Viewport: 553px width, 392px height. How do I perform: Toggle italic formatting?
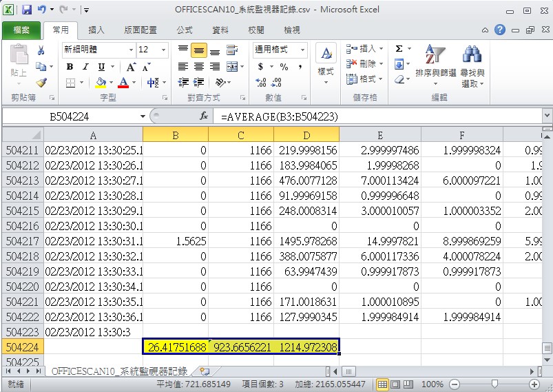click(85, 67)
